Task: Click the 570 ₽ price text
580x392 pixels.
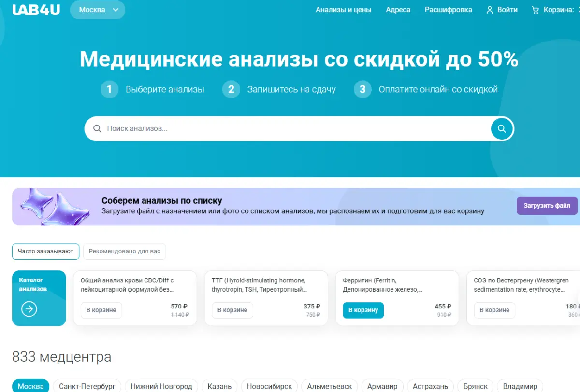Action: (179, 307)
